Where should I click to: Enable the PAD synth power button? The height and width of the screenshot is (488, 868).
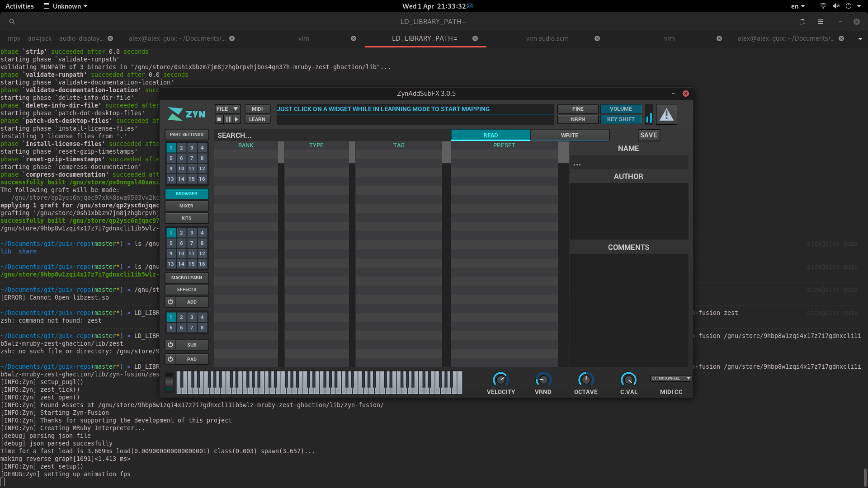pos(170,359)
